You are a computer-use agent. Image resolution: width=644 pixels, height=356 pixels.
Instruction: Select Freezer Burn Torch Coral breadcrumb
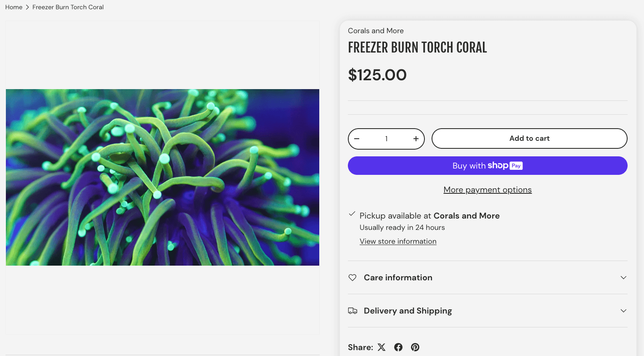68,7
